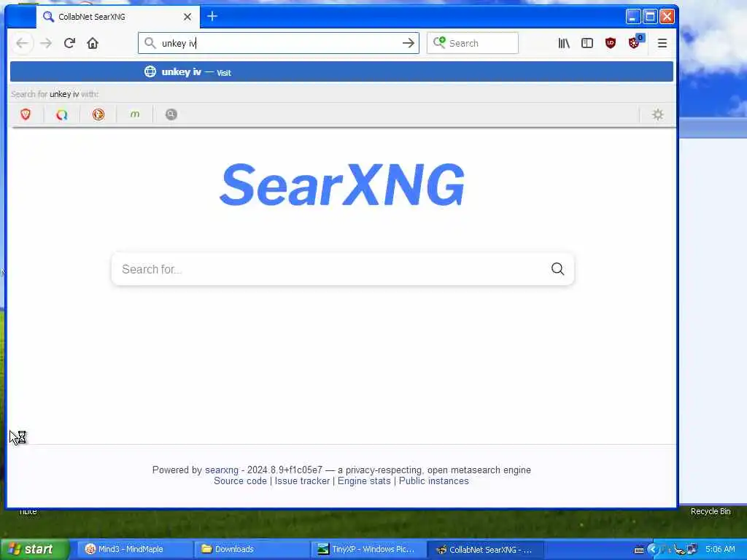Viewport: 747px width, 560px height.
Task: Switch to the CollabNet SearXNG tab
Action: coord(118,17)
